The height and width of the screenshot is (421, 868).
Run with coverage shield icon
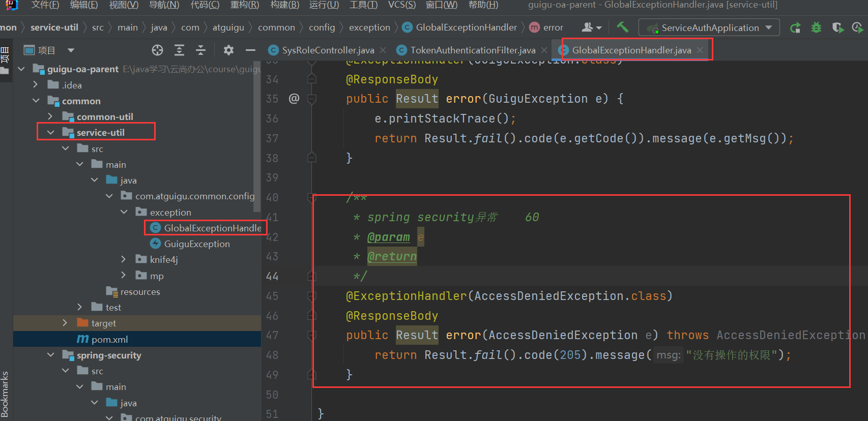pos(837,27)
